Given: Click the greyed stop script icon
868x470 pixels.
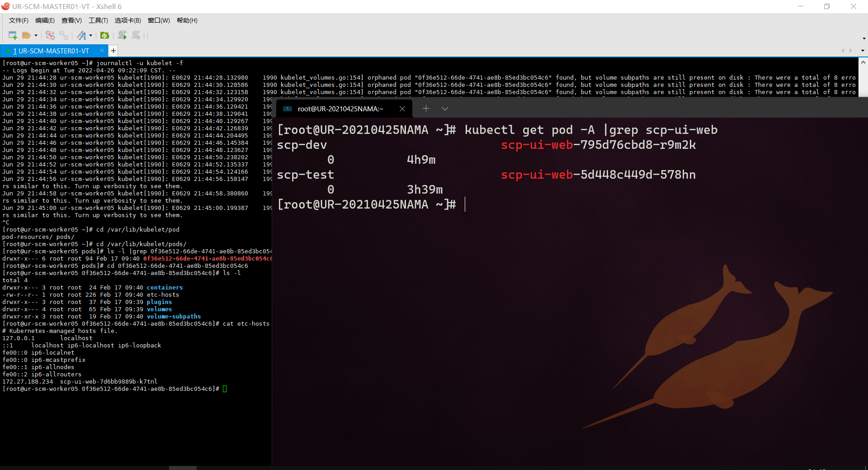Looking at the screenshot, I should 136,35.
